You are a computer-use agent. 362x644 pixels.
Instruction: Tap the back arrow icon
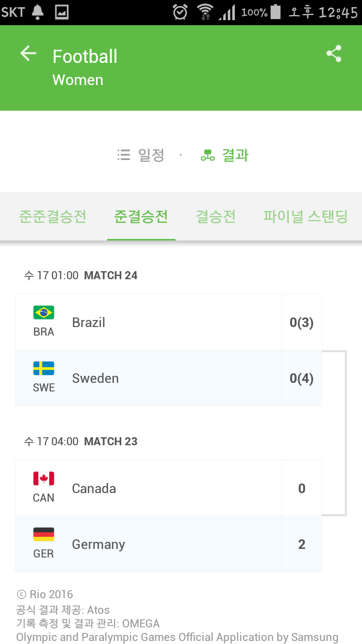click(28, 53)
